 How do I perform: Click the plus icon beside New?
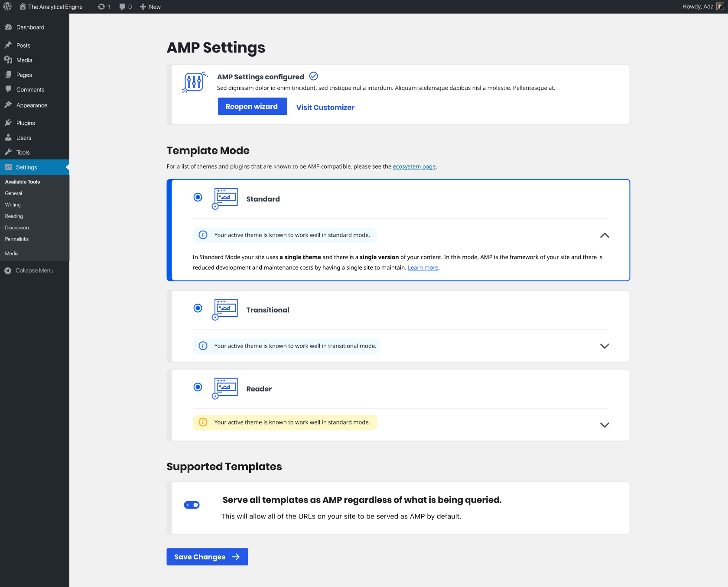143,7
